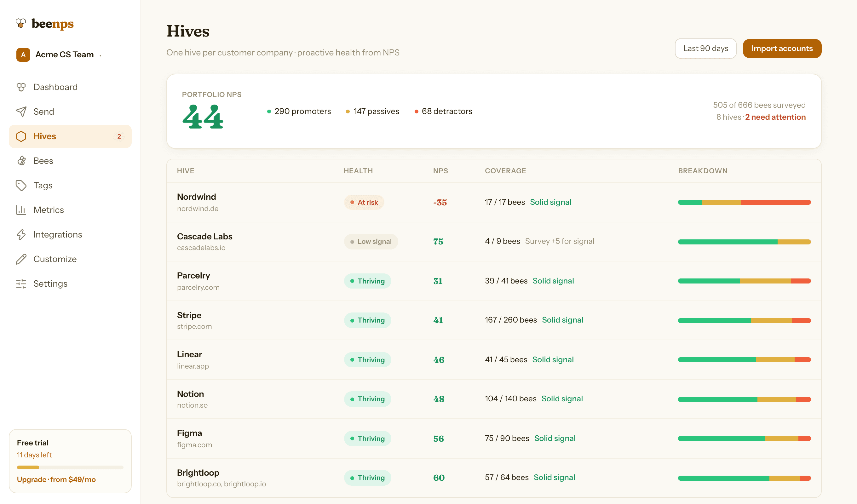Open Metrics from the sidebar
857x504 pixels.
[x=70, y=210]
